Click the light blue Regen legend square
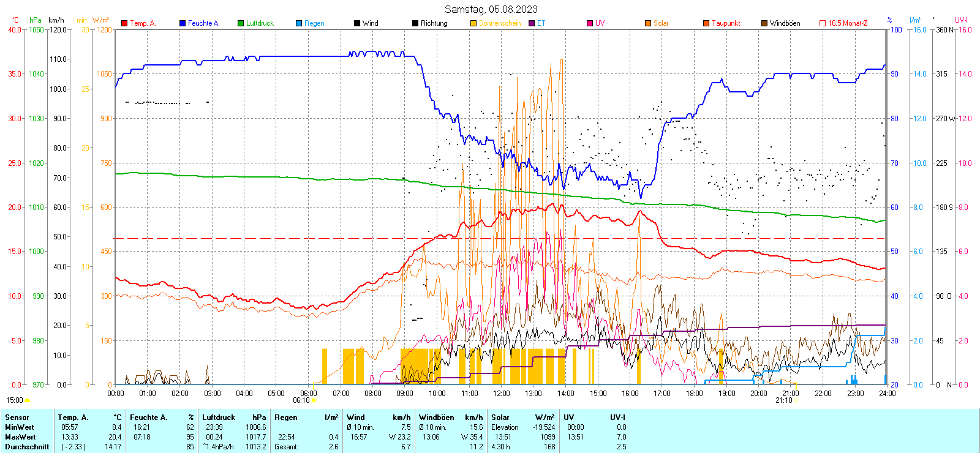The height and width of the screenshot is (453, 980). click(x=299, y=23)
